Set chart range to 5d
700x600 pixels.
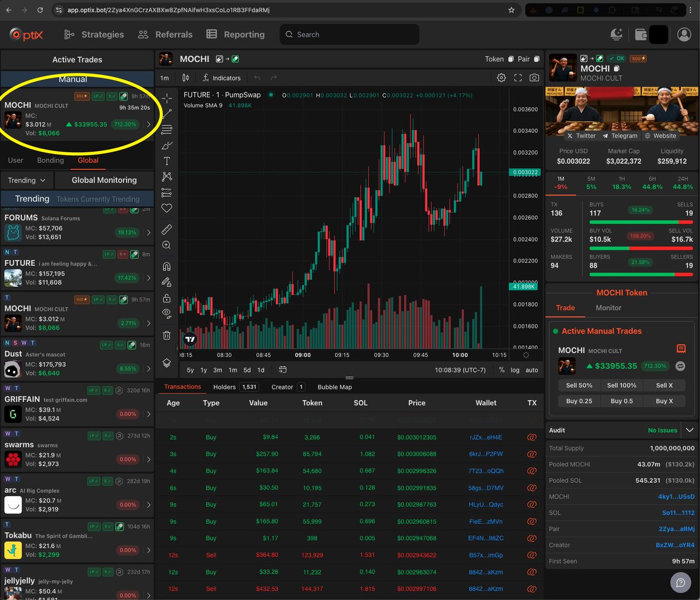(247, 370)
